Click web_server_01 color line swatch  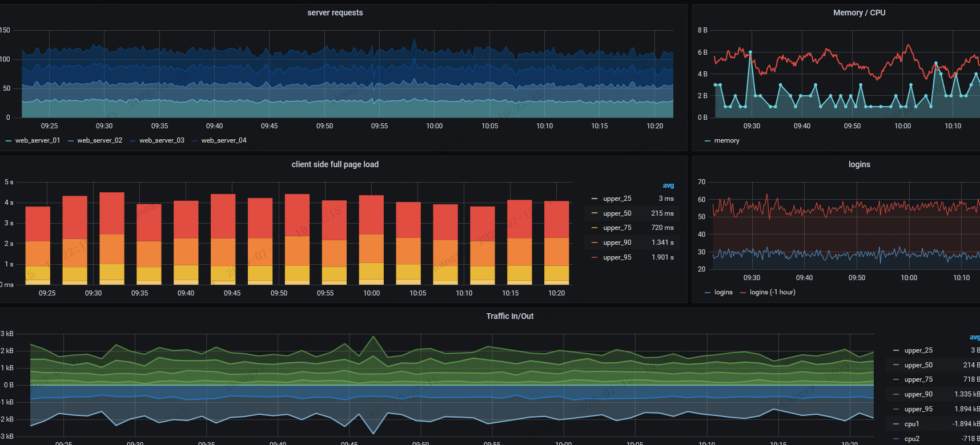[x=8, y=141]
